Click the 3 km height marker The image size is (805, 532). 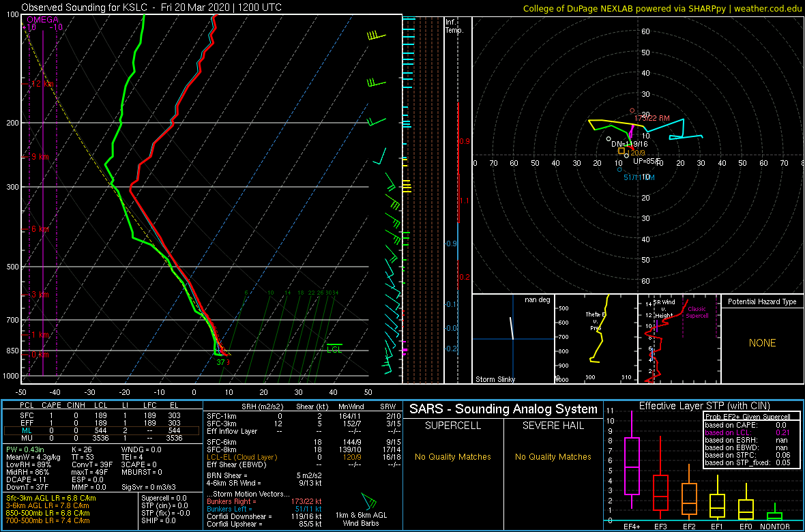tap(36, 295)
